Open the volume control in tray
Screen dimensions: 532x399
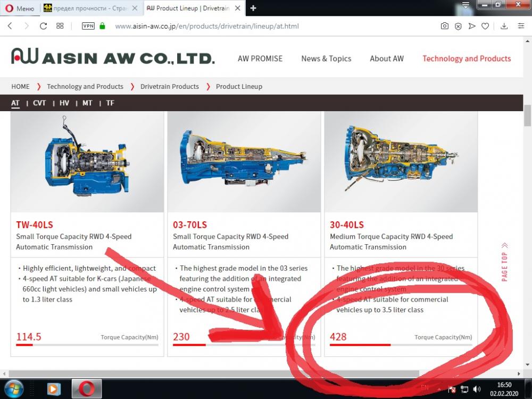coord(477,389)
